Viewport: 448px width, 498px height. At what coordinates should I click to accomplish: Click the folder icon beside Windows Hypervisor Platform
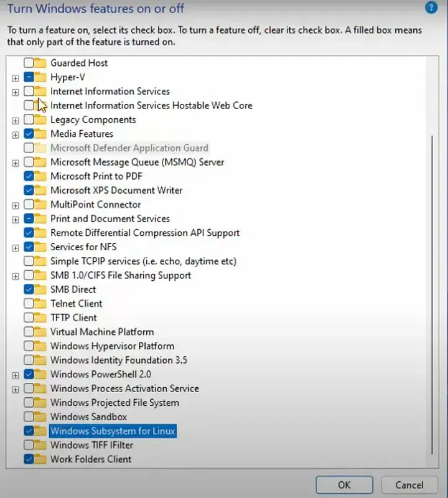tap(40, 346)
